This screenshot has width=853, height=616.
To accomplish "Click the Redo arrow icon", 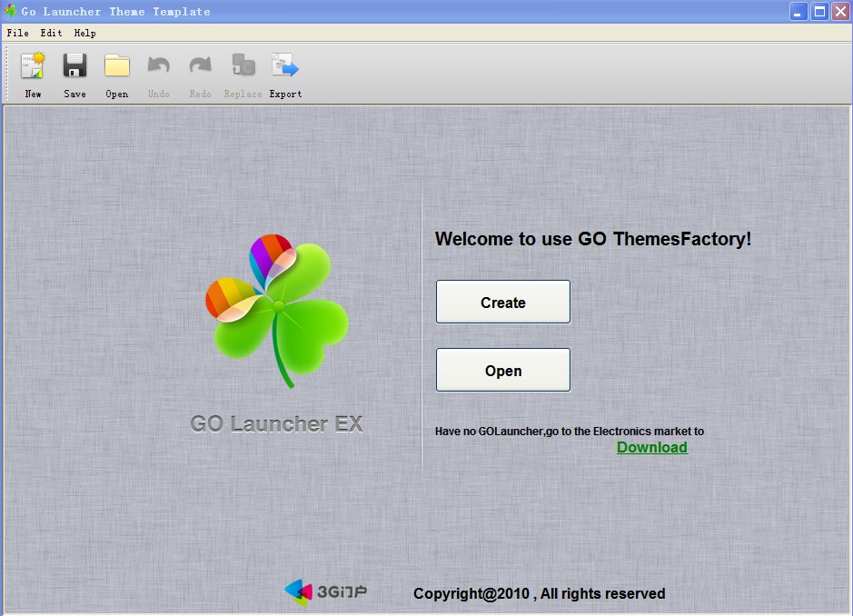I will click(200, 65).
